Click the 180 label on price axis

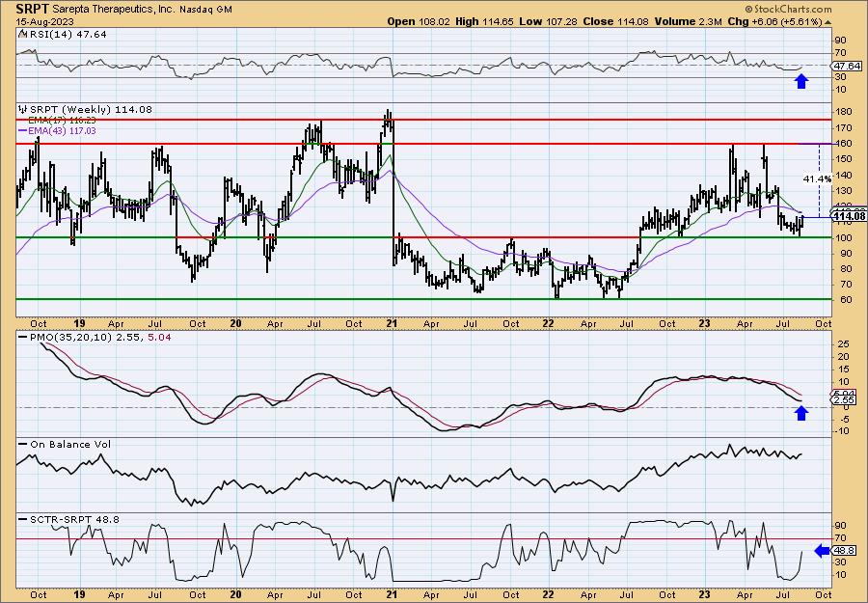pyautogui.click(x=845, y=112)
